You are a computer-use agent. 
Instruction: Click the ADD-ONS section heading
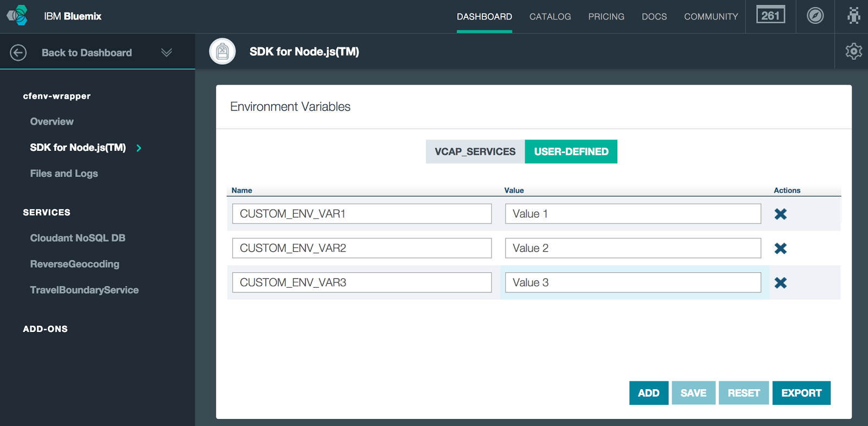(45, 329)
